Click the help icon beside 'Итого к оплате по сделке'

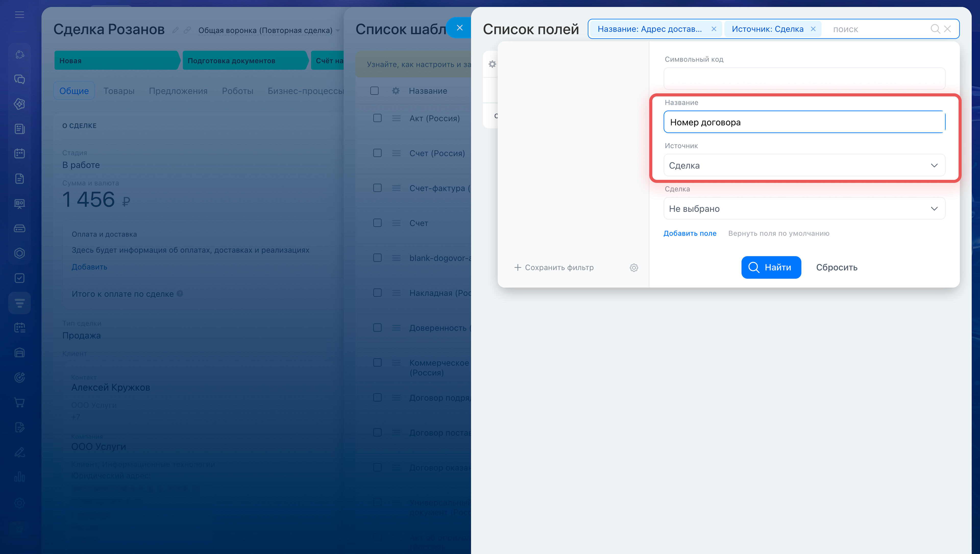[x=180, y=293]
